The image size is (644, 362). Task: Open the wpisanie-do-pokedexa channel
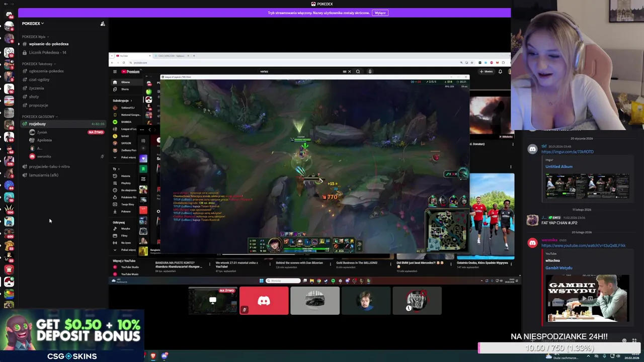point(63,44)
